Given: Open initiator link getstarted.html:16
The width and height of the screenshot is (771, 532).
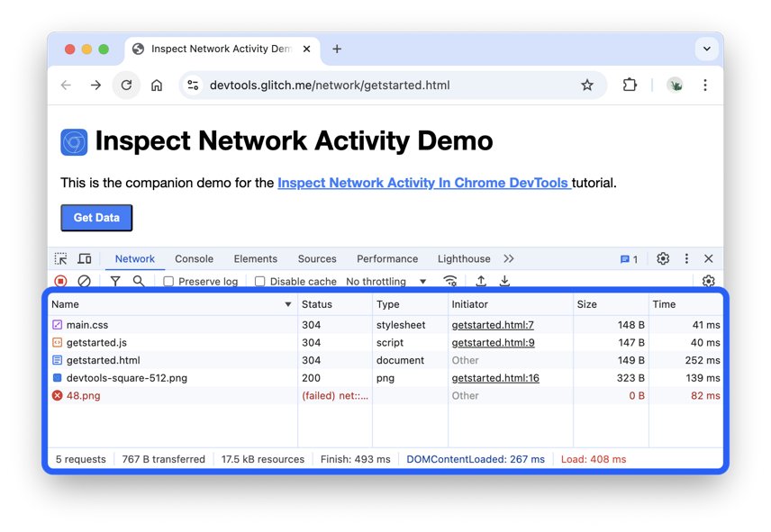Looking at the screenshot, I should [x=495, y=378].
